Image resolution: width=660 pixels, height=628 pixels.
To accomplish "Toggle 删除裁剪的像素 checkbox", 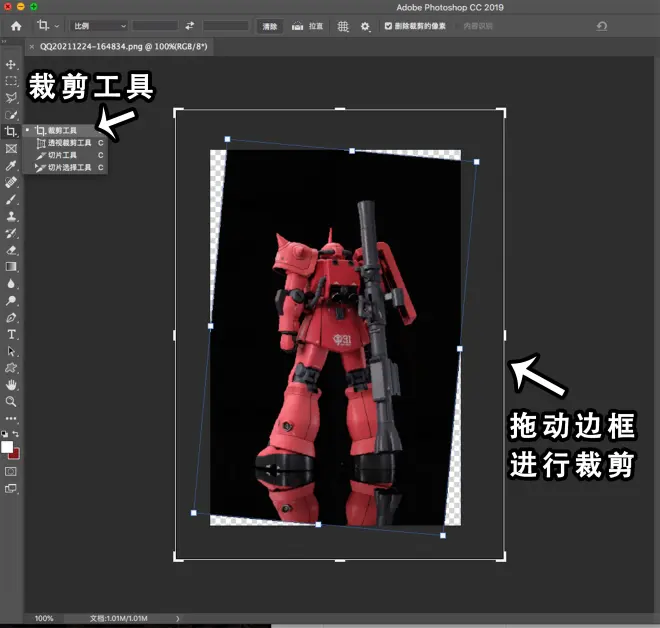I will pos(388,26).
